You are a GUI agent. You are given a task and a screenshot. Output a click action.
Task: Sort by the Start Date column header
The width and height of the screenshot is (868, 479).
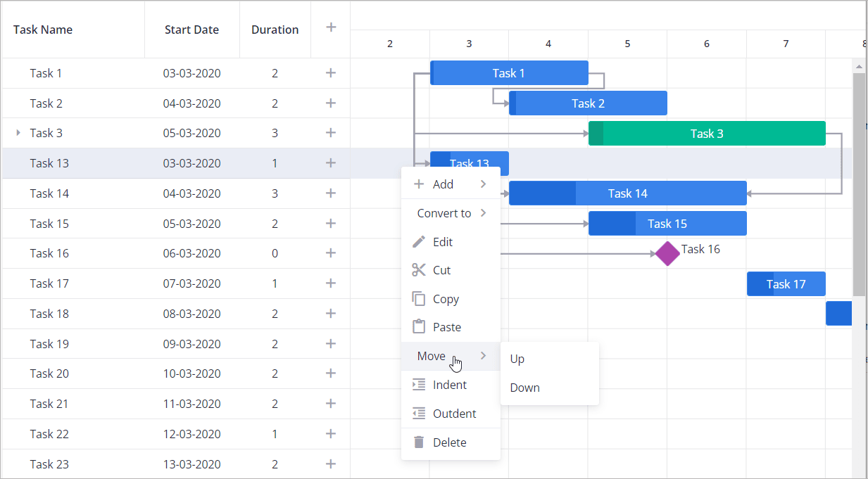point(191,30)
